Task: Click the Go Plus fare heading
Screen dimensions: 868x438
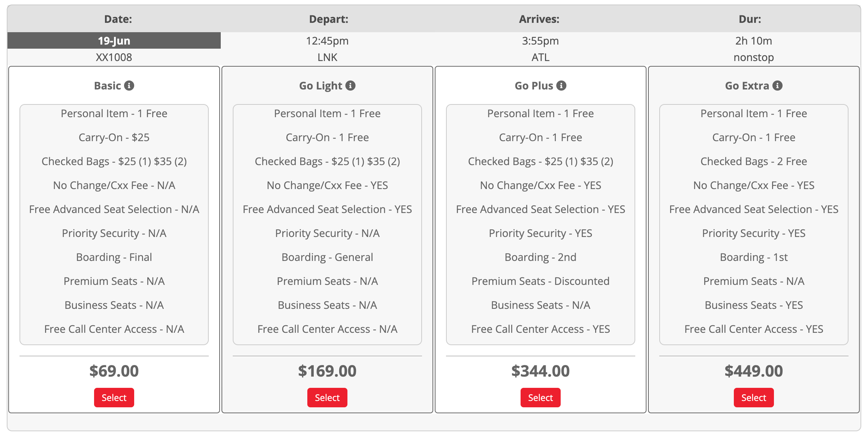Action: click(x=534, y=86)
